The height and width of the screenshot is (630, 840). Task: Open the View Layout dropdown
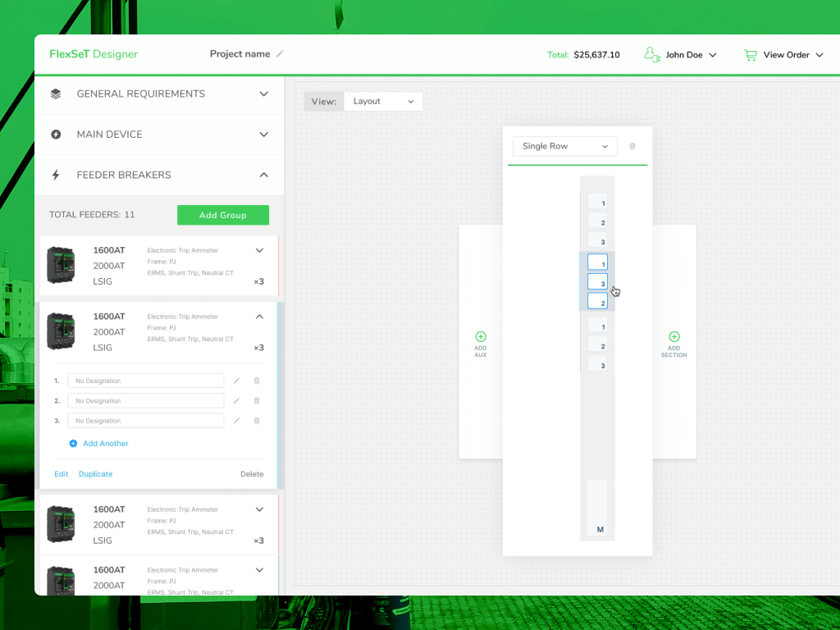tap(383, 101)
